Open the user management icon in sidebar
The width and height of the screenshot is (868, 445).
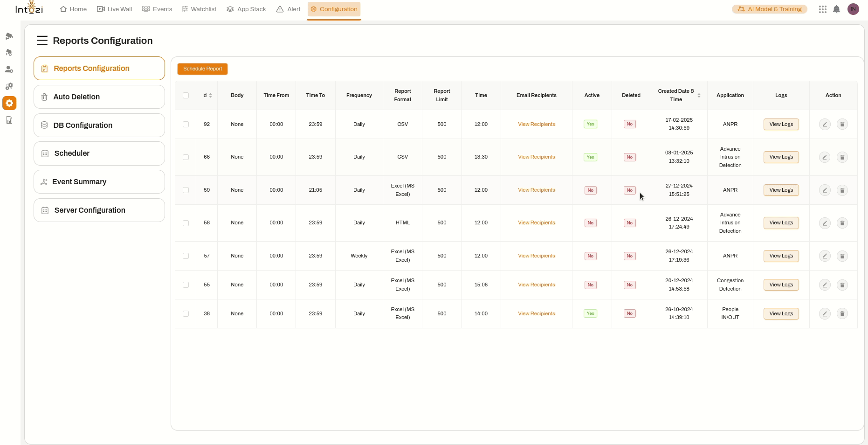pos(9,69)
